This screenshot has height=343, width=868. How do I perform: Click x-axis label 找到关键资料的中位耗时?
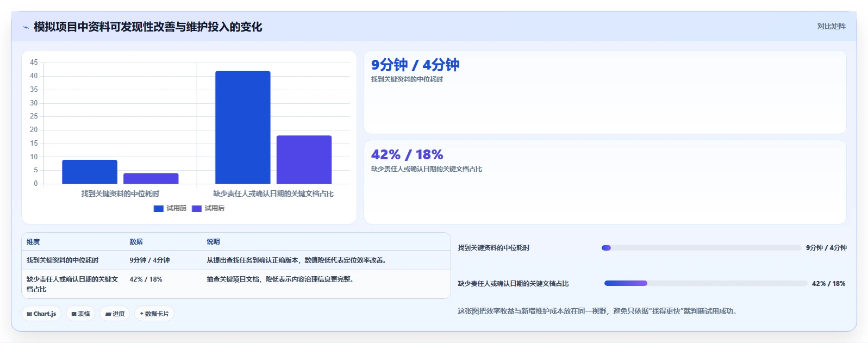120,194
